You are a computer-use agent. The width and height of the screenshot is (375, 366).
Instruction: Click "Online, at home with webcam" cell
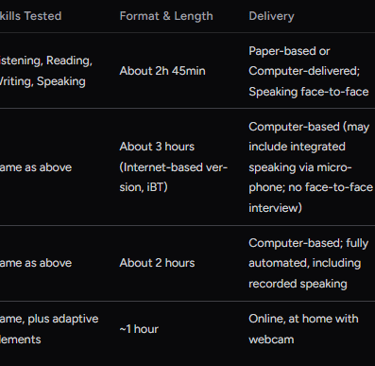(x=303, y=329)
